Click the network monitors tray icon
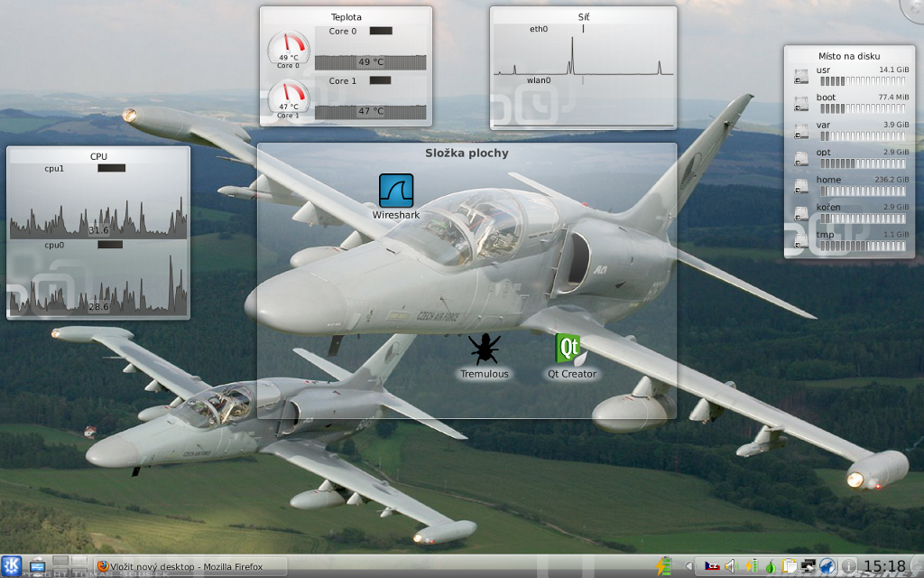 [808, 567]
